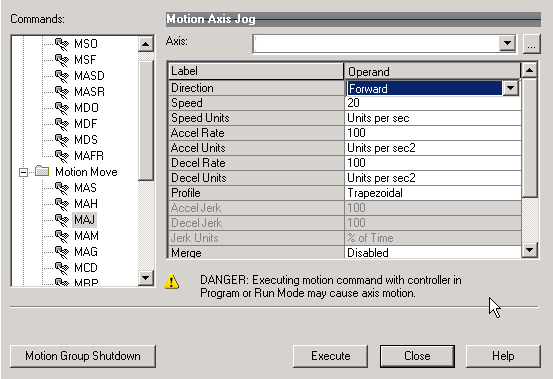Viewport: 553px width, 379px height.
Task: Click the Motion Move folder icon
Action: [x=42, y=171]
